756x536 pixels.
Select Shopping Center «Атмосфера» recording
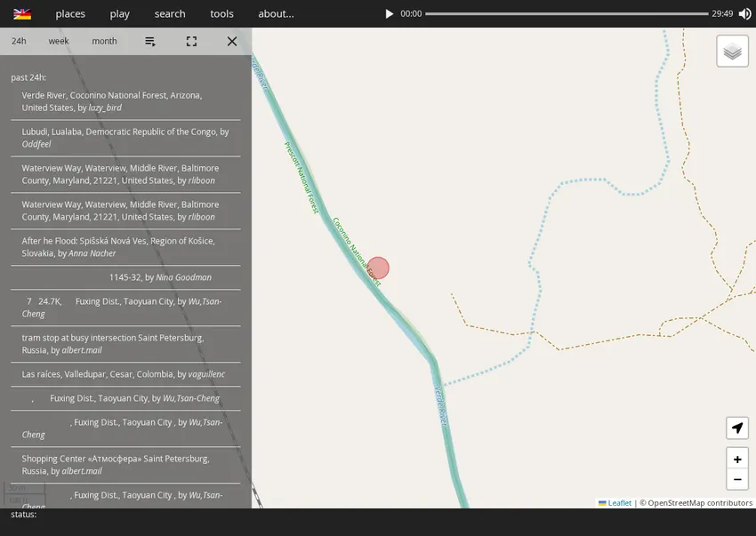(x=125, y=465)
